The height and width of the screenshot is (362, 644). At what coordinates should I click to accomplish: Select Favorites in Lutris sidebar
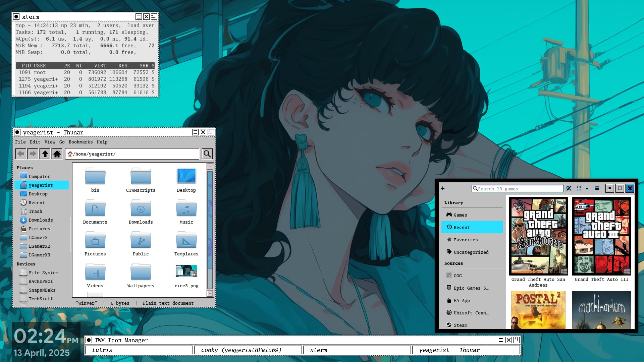point(472,240)
